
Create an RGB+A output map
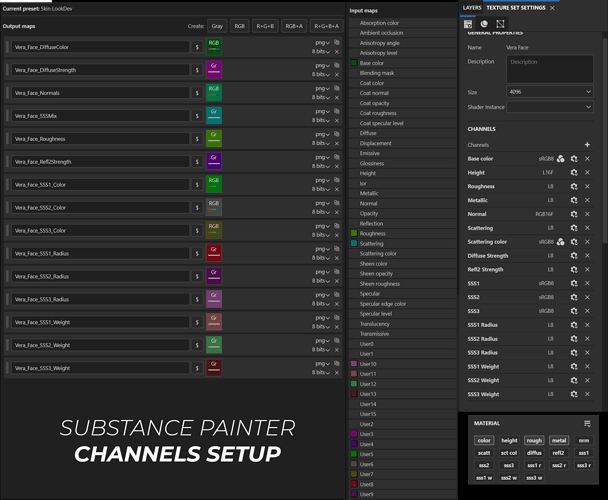coord(294,26)
